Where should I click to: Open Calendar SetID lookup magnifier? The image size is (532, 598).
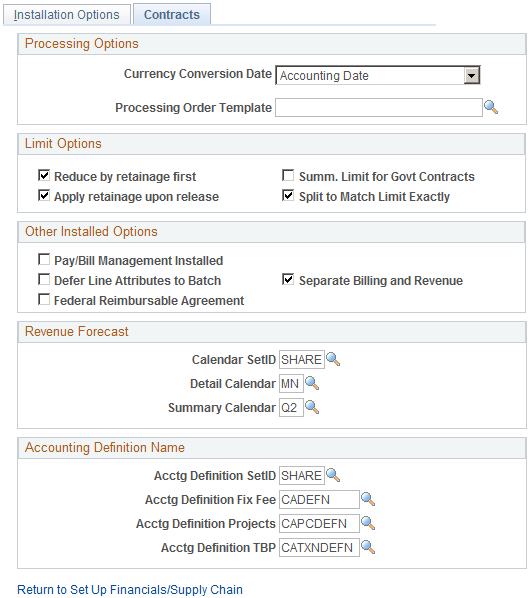[x=333, y=360]
